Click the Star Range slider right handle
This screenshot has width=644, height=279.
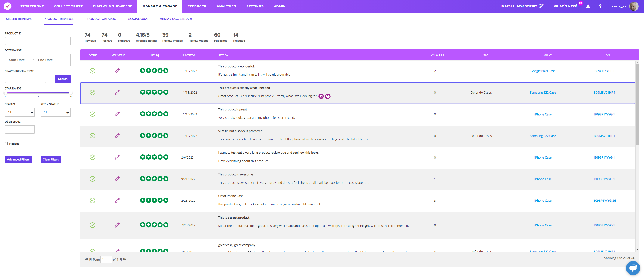click(x=71, y=93)
